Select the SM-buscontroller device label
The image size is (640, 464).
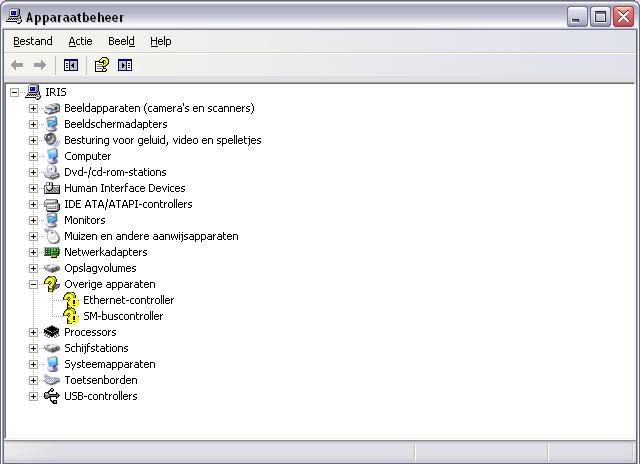pos(123,316)
